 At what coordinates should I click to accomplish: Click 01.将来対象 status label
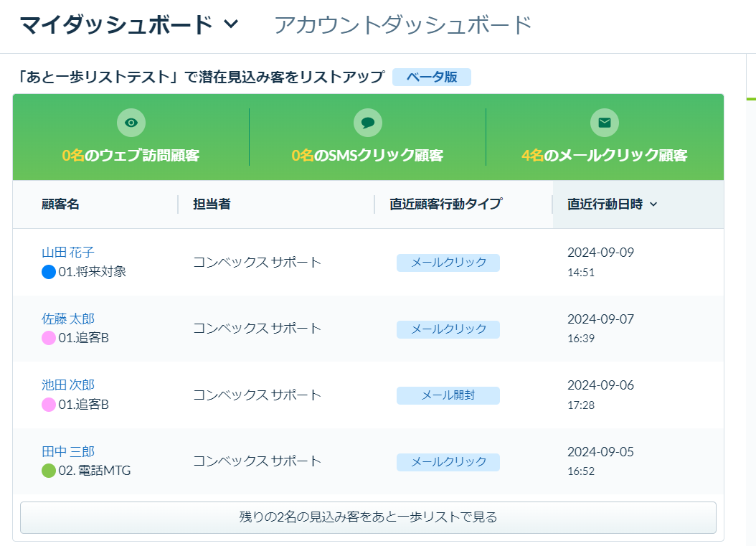click(x=92, y=272)
